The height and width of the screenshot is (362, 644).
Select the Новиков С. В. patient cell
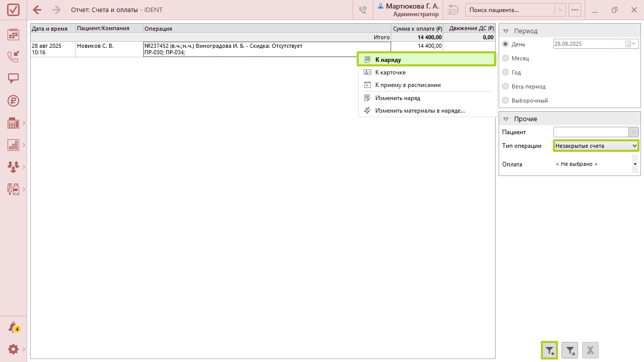(x=109, y=49)
